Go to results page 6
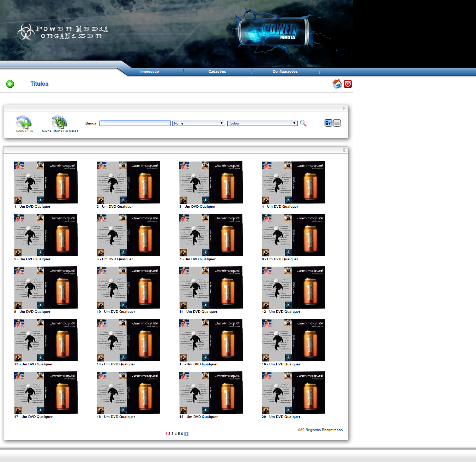The width and height of the screenshot is (476, 462). click(x=182, y=434)
